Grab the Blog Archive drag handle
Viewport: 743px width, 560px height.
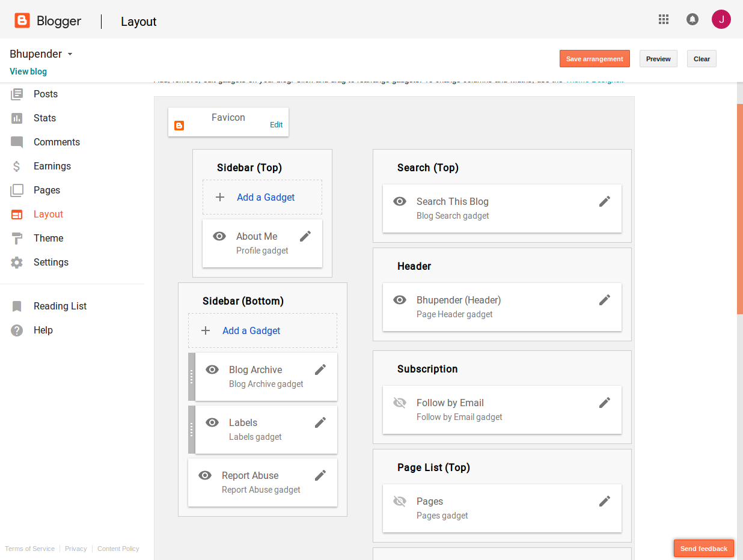(x=192, y=377)
